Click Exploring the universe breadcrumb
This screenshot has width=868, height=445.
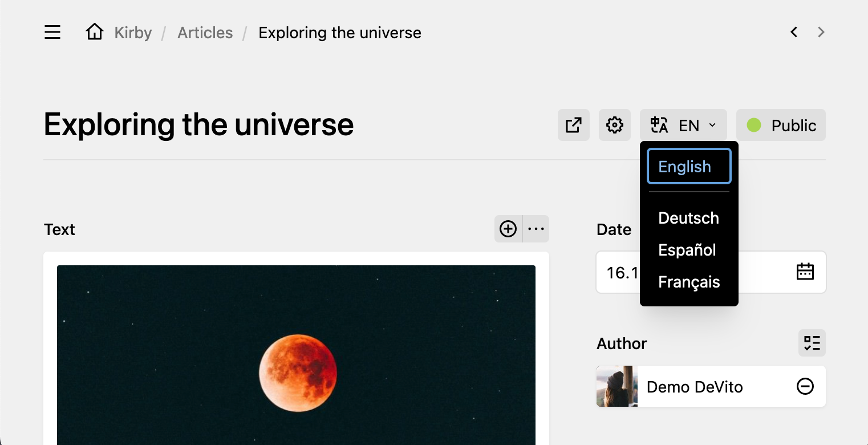click(340, 33)
